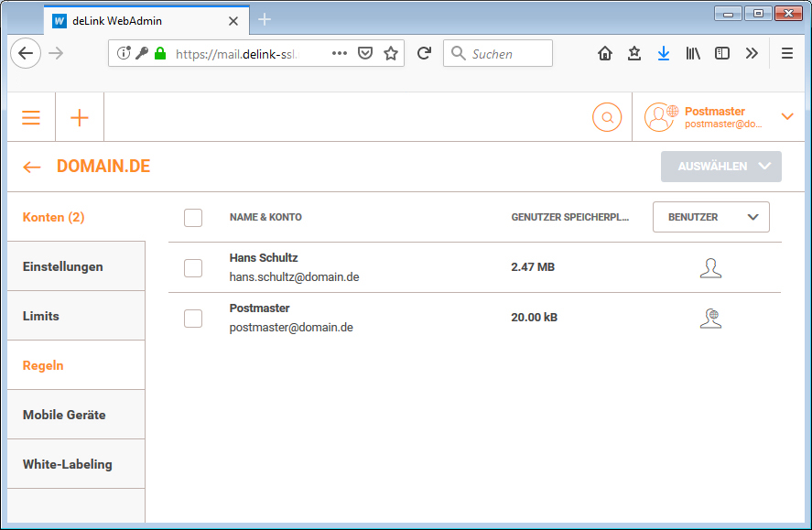
Task: Click the admin user icon for Postmaster
Action: pyautogui.click(x=710, y=318)
